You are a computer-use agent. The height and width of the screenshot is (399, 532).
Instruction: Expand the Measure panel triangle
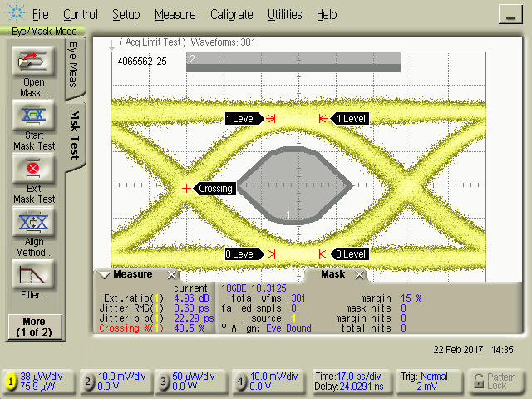tap(104, 275)
